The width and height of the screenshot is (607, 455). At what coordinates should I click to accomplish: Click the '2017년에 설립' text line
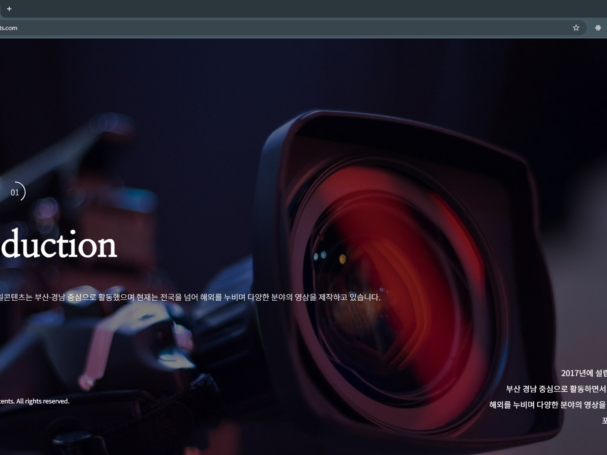[583, 373]
